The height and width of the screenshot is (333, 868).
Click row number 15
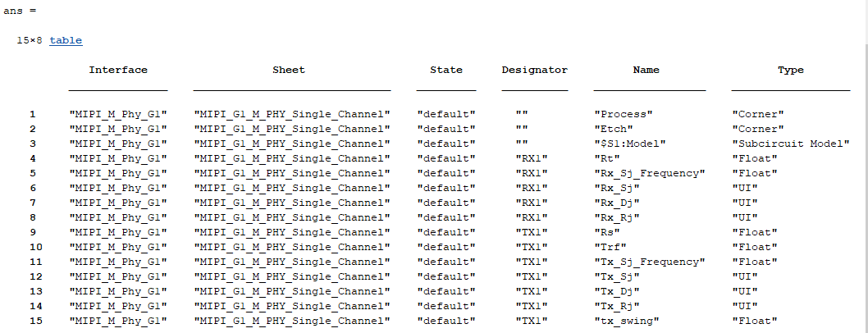click(30, 321)
